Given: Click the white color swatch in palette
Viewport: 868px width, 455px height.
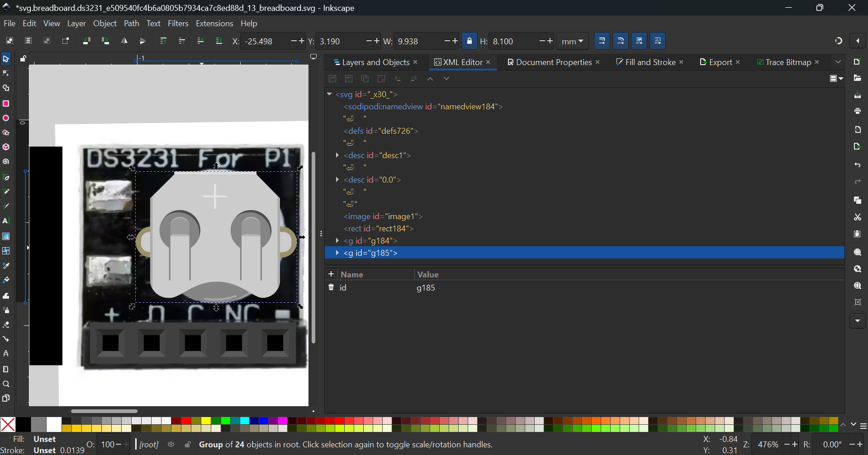Looking at the screenshot, I should (54, 424).
